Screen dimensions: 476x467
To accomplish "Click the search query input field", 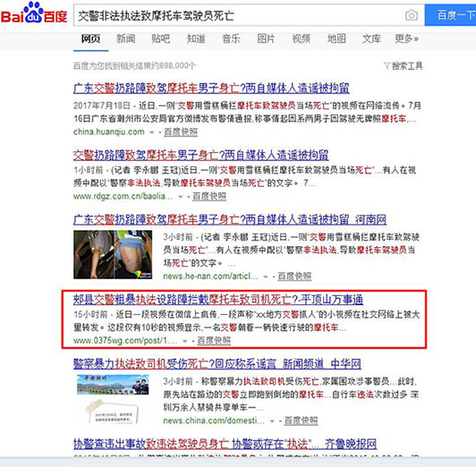I will (240, 15).
